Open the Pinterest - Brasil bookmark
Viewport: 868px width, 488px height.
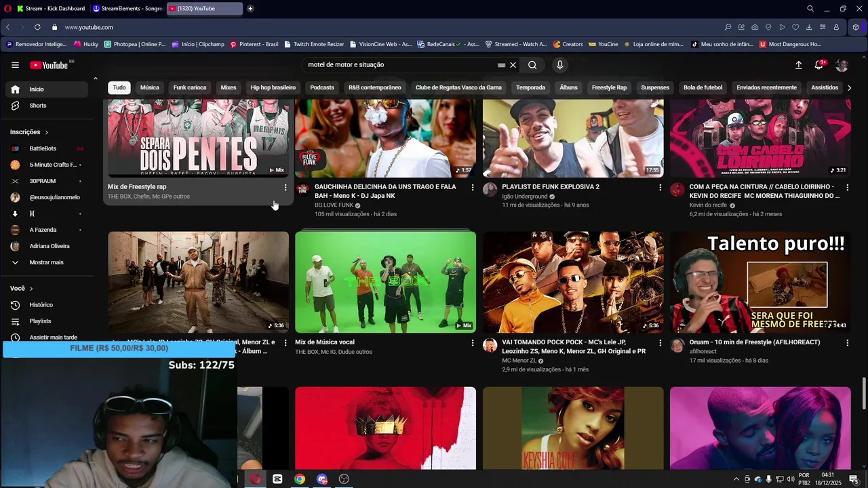(x=254, y=44)
